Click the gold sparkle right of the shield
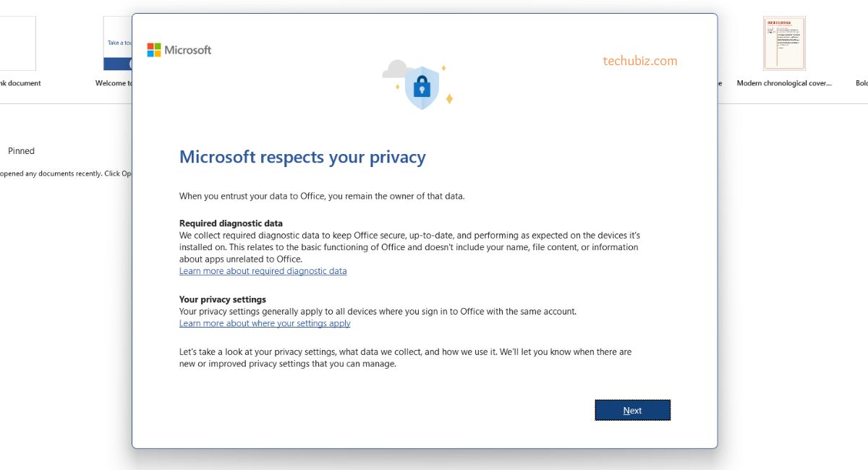868x470 pixels. click(449, 99)
